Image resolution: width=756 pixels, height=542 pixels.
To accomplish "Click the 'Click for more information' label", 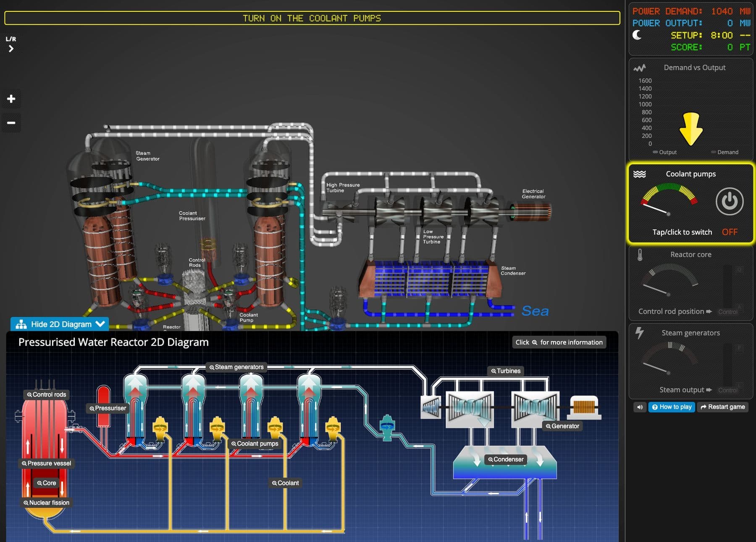I will click(559, 342).
